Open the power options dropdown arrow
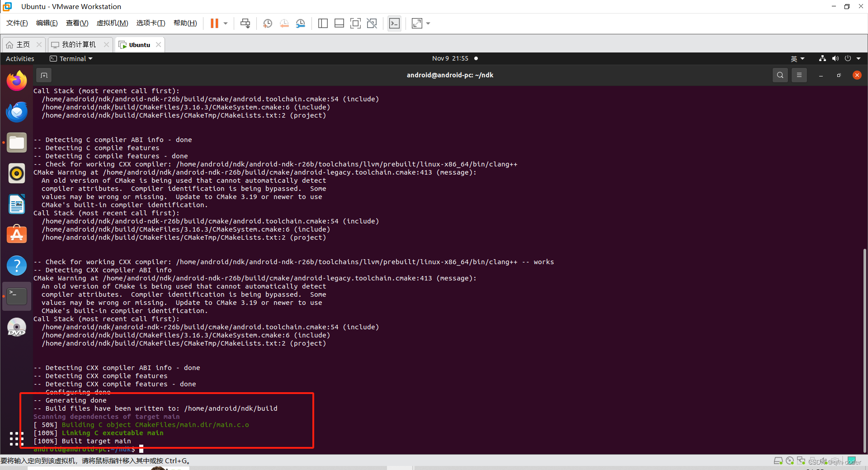The image size is (868, 470). [226, 23]
